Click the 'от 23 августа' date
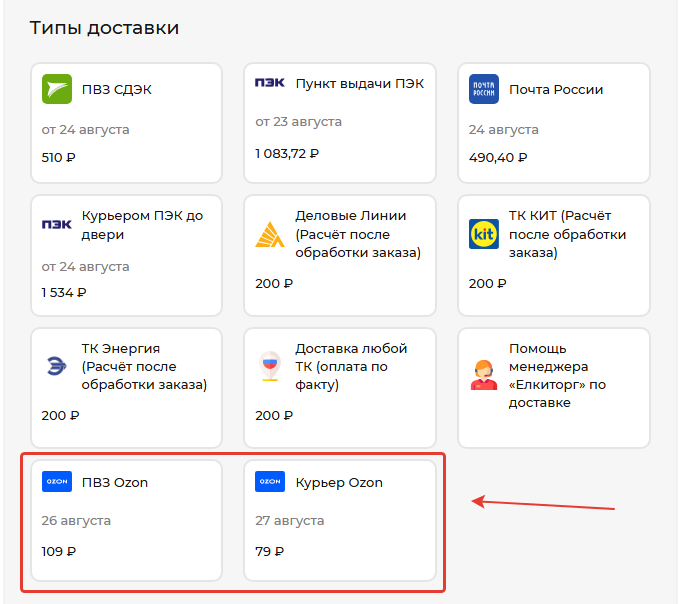 (298, 122)
